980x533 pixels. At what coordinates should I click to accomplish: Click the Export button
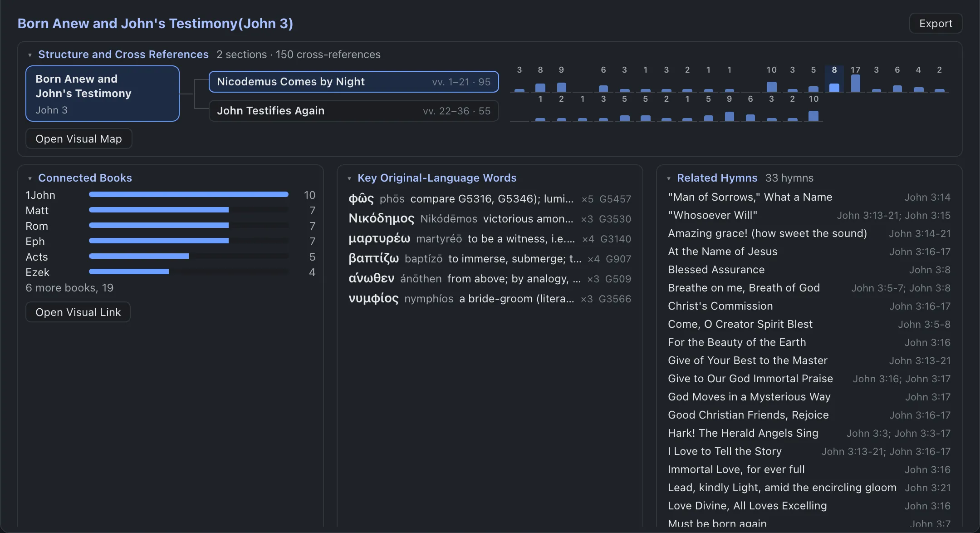[x=936, y=23]
